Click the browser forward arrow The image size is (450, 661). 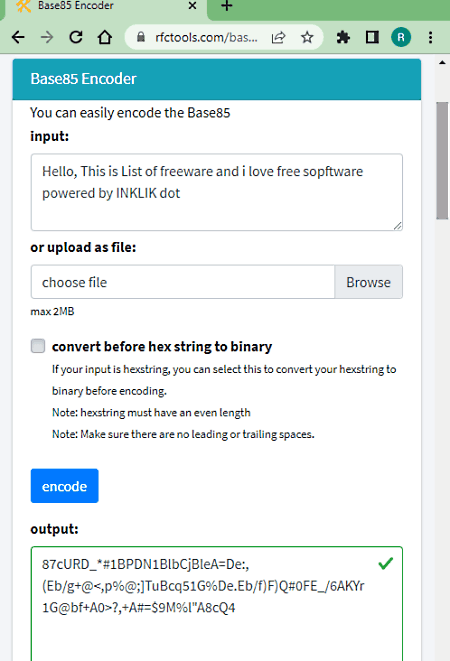(47, 38)
